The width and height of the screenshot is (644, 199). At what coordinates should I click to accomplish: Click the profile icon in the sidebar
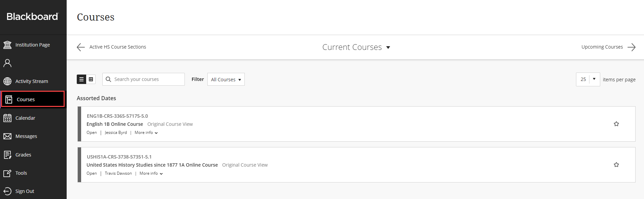[x=7, y=63]
